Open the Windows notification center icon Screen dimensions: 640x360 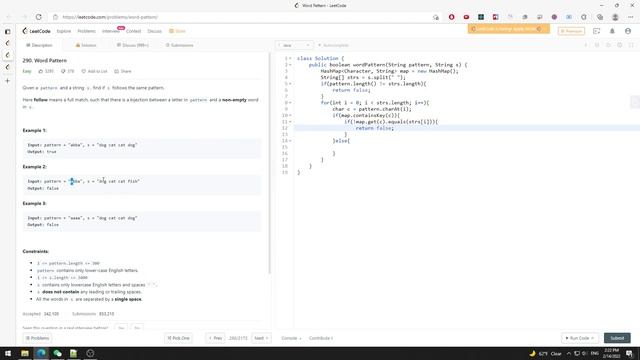(x=629, y=353)
